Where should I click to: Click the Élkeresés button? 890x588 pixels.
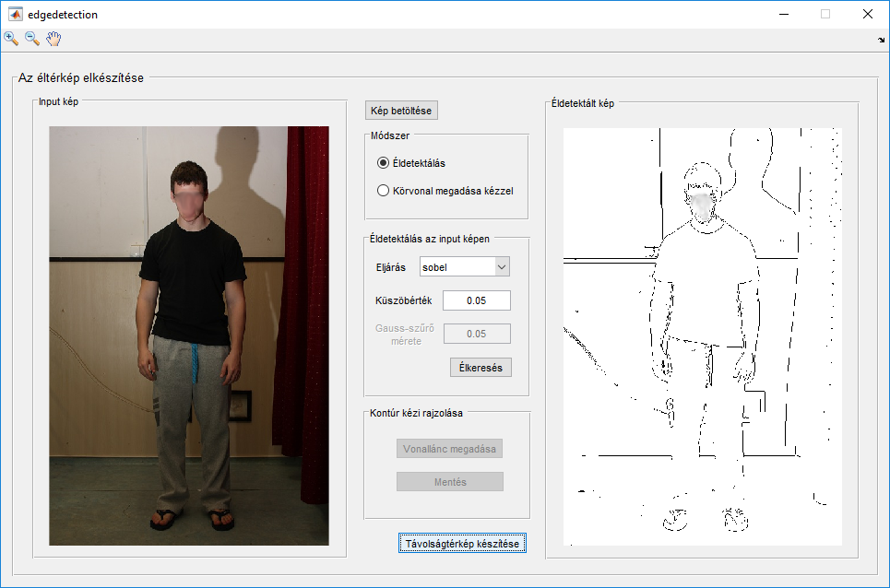pyautogui.click(x=481, y=367)
